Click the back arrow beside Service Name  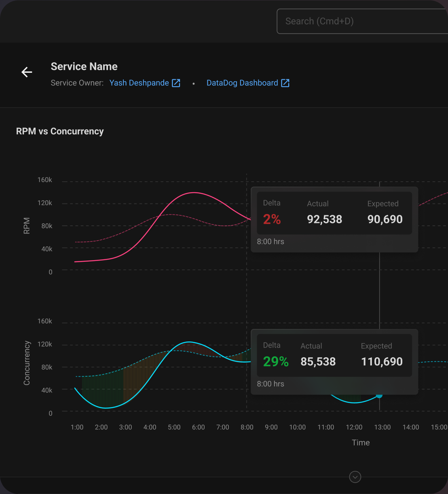(x=27, y=72)
